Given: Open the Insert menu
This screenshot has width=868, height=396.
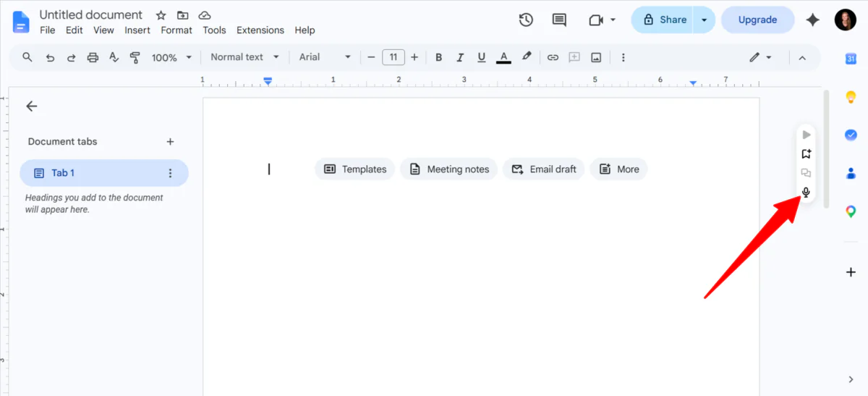Looking at the screenshot, I should [x=137, y=30].
